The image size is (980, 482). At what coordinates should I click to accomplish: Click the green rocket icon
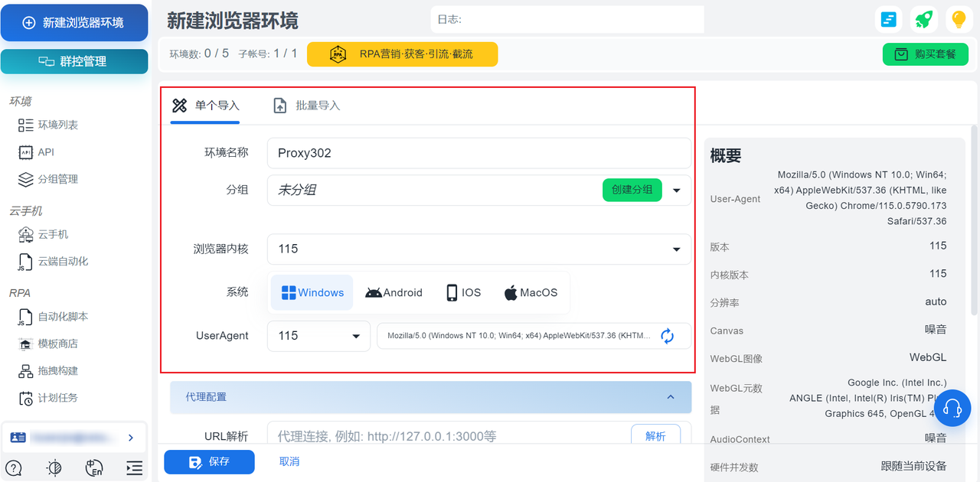pos(924,20)
